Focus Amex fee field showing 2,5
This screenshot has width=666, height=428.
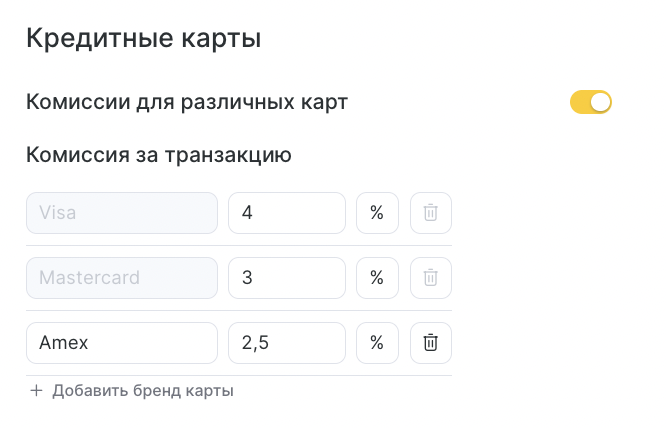pos(287,343)
